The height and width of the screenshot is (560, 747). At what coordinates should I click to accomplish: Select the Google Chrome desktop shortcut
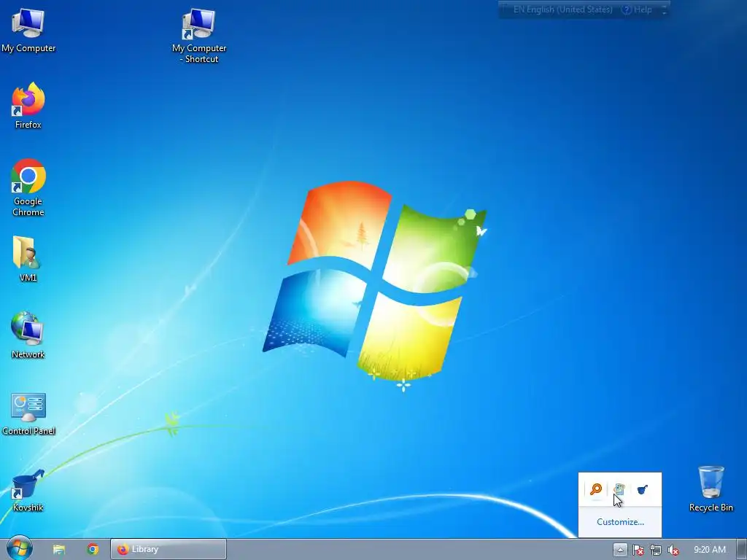tap(28, 187)
